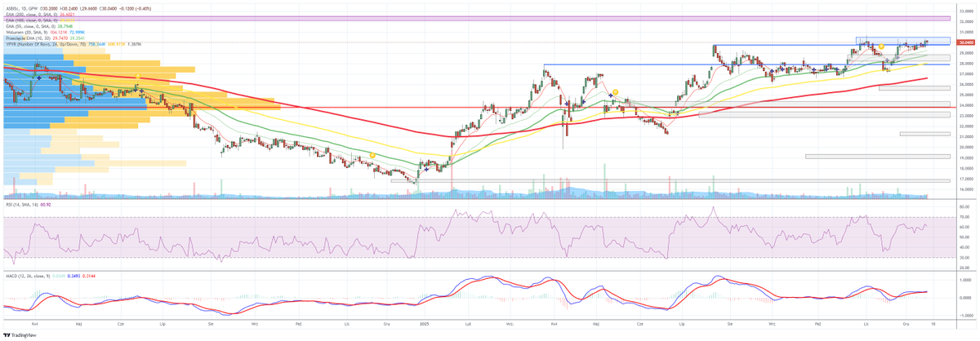Click the 16.0000 price axis label

(x=966, y=189)
